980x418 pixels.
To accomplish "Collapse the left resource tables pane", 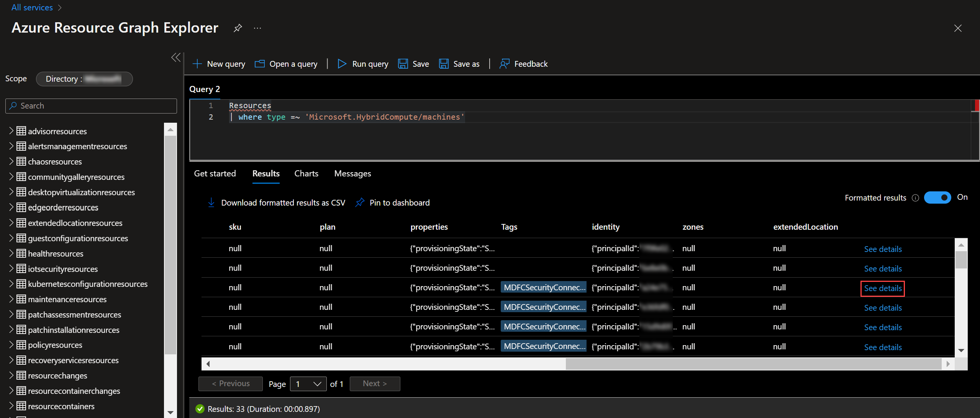I will (x=176, y=58).
